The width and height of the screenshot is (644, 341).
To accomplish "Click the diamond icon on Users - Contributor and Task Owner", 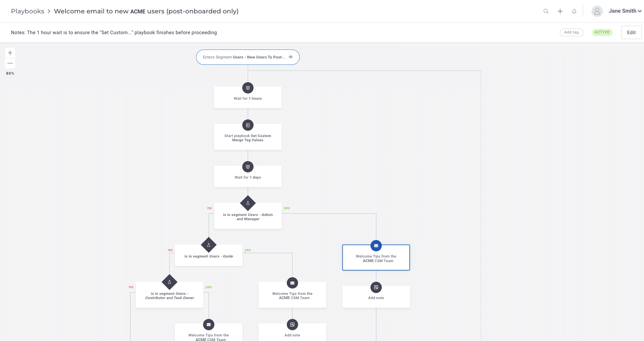I will 169,282.
